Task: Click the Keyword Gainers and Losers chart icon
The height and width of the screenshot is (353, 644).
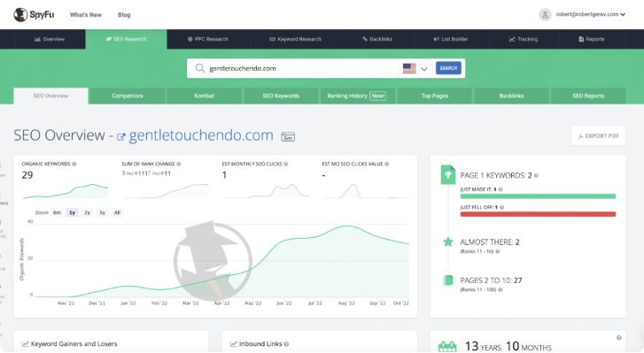Action: [25, 344]
